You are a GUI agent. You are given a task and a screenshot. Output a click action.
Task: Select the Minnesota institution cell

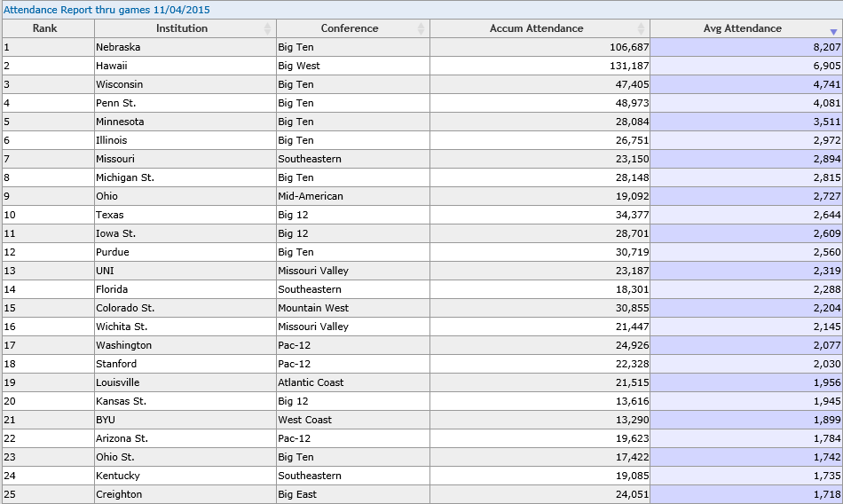[x=185, y=122]
